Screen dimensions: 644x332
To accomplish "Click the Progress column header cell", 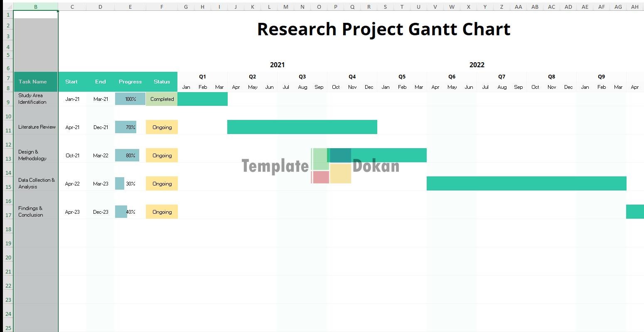I will click(x=130, y=82).
